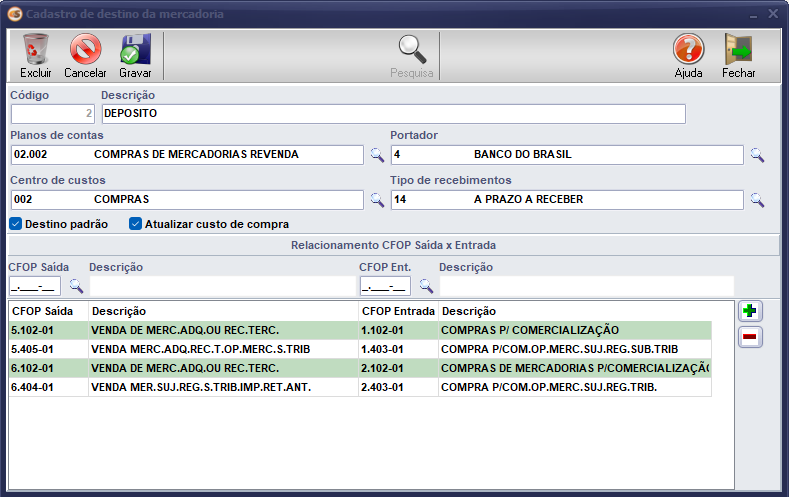Open the Planos de contas search magnifier

coord(377,155)
